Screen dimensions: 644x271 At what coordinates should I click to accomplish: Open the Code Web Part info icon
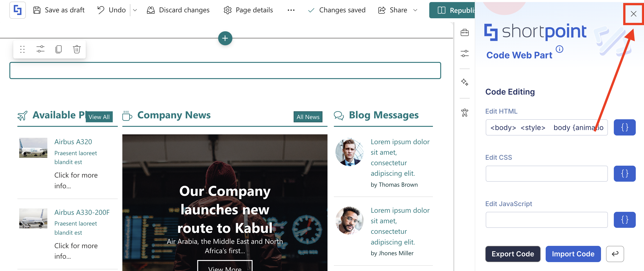(559, 49)
